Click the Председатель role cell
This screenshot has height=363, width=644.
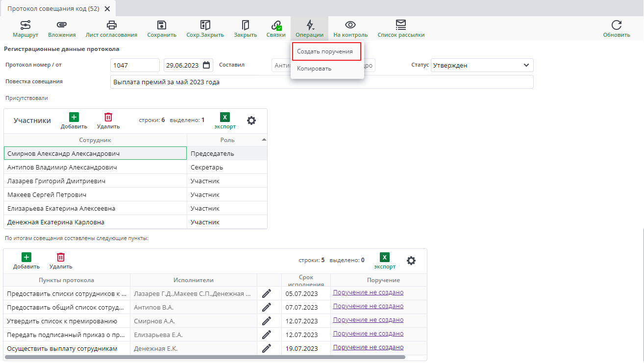[x=227, y=153]
